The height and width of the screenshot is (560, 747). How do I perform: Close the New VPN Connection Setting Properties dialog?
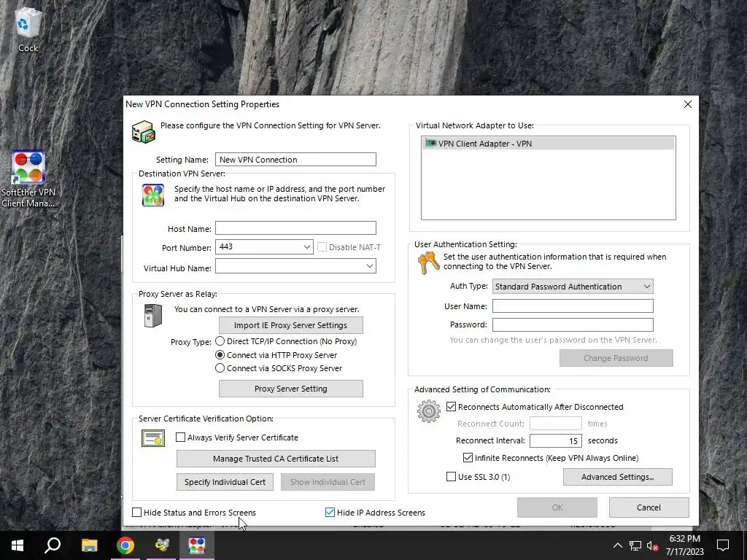[x=687, y=104]
